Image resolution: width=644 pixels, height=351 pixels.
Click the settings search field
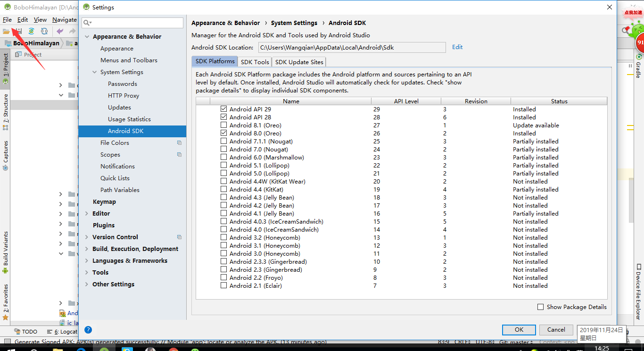point(132,23)
